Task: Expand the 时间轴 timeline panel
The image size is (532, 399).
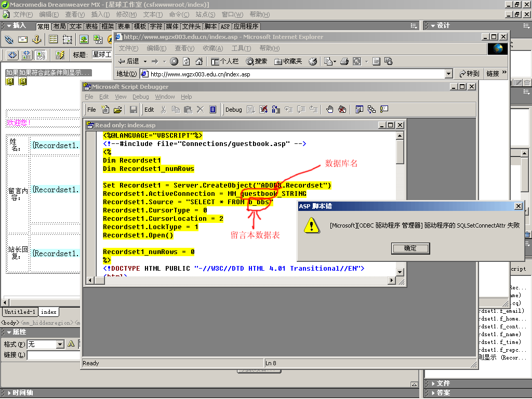Action: pos(21,393)
